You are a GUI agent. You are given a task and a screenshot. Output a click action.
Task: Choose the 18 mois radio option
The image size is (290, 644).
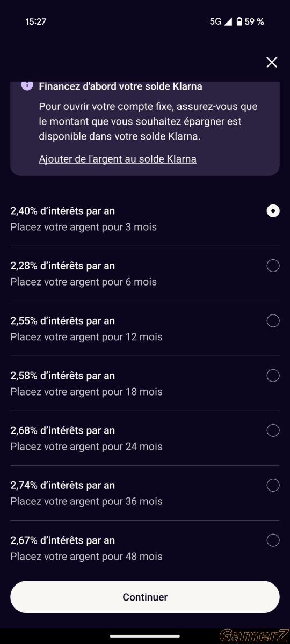click(x=273, y=376)
